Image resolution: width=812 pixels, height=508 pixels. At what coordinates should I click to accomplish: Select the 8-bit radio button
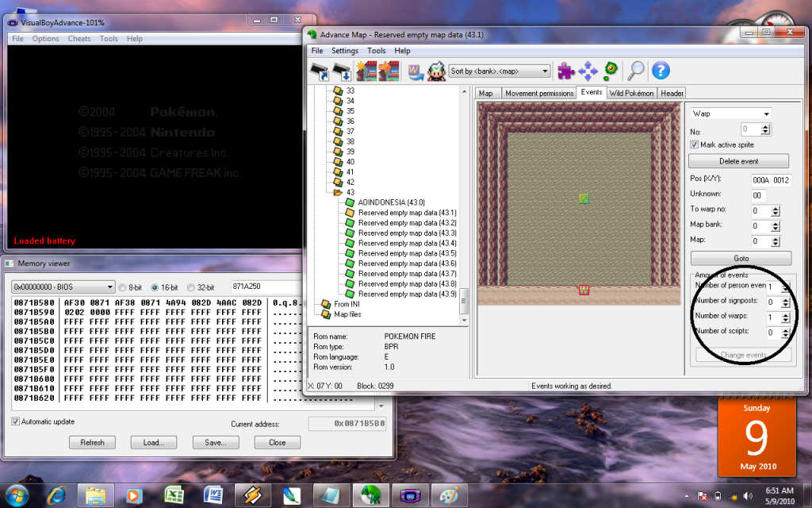click(123, 287)
